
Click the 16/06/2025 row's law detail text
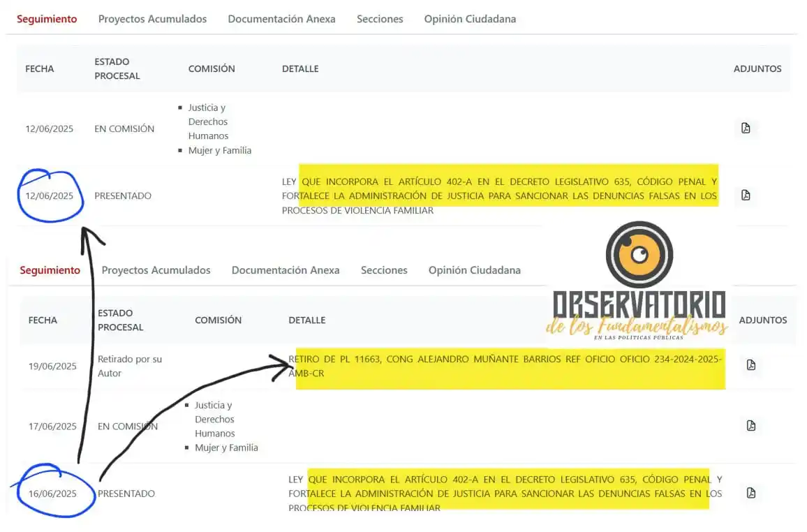click(x=505, y=494)
